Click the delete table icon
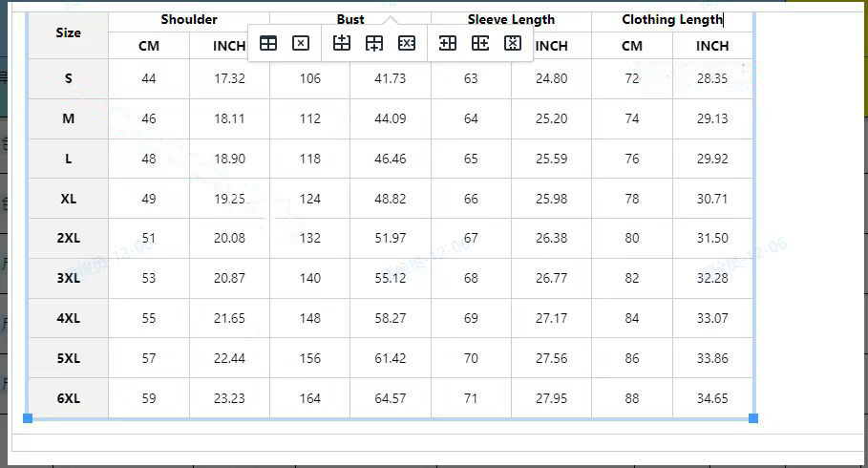868x468 pixels. [301, 43]
